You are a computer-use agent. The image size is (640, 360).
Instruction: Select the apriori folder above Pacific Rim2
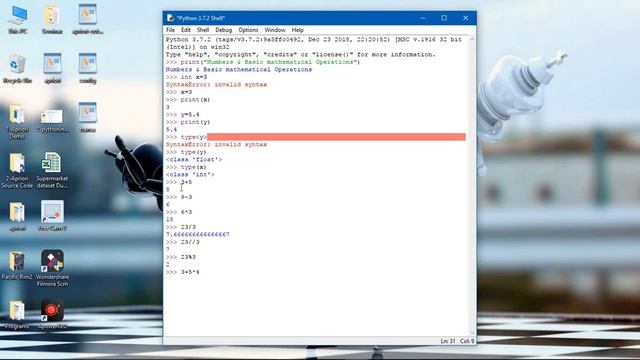[x=17, y=216]
